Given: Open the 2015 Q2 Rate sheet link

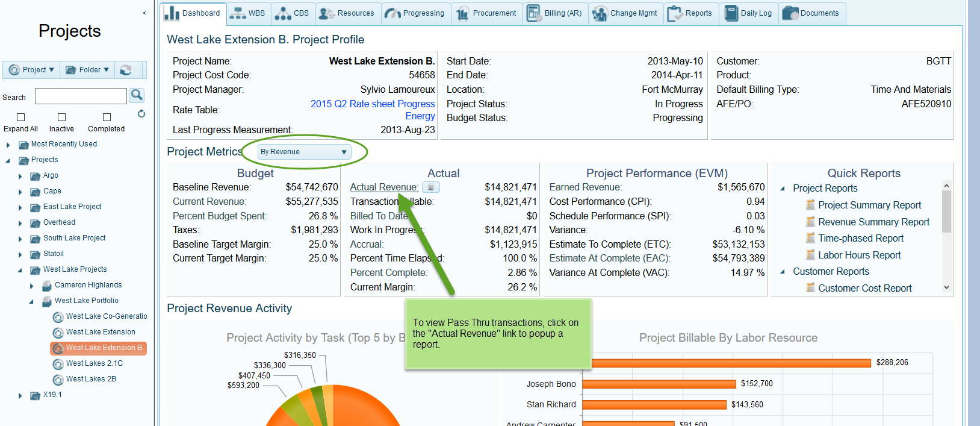Looking at the screenshot, I should [373, 110].
